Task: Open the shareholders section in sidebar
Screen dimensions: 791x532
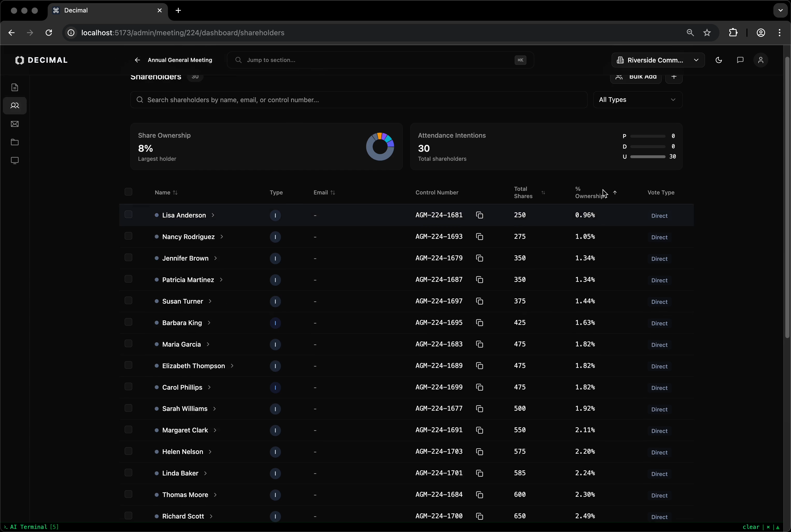Action: (x=15, y=106)
